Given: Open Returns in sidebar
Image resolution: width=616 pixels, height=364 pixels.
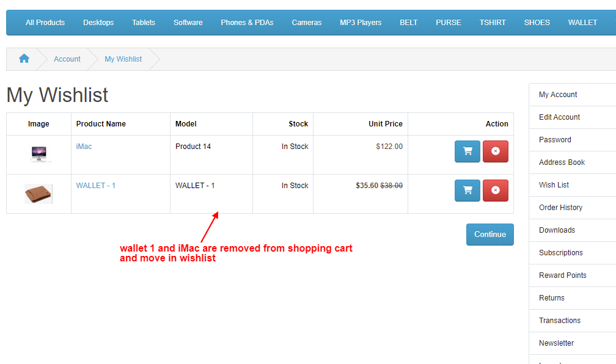Looking at the screenshot, I should point(573,297).
